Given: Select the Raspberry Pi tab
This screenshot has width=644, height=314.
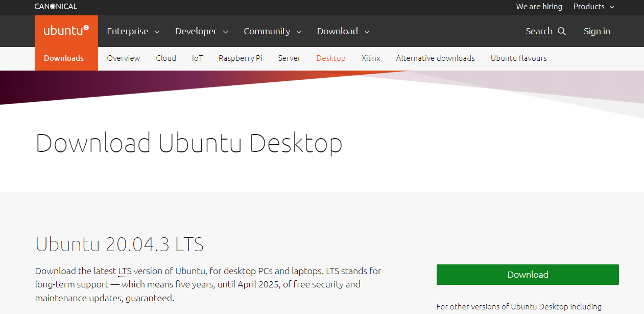Looking at the screenshot, I should click(x=241, y=58).
